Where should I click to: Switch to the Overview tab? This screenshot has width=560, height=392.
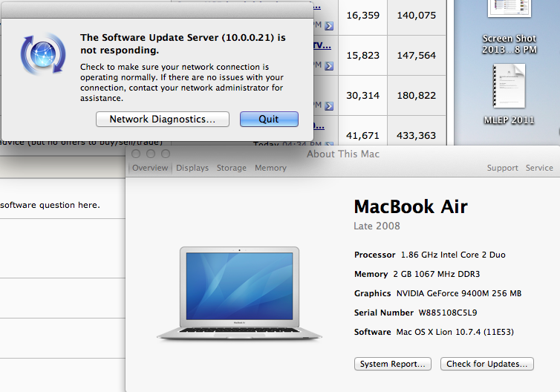pyautogui.click(x=150, y=168)
